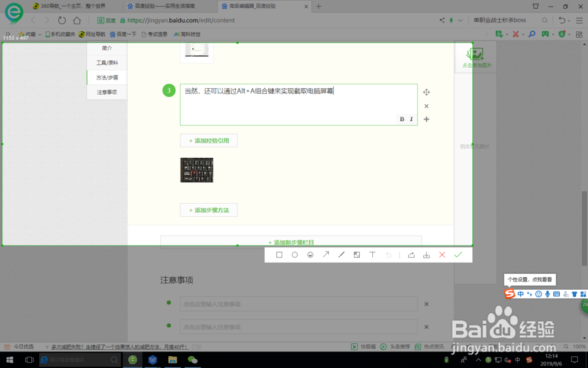
Task: Click the 添加步骤方法 button
Action: point(209,210)
